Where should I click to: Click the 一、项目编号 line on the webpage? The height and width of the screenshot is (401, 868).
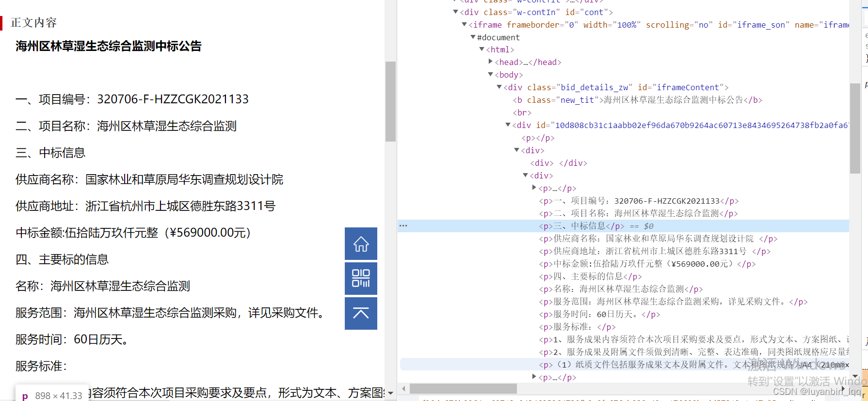pyautogui.click(x=132, y=99)
